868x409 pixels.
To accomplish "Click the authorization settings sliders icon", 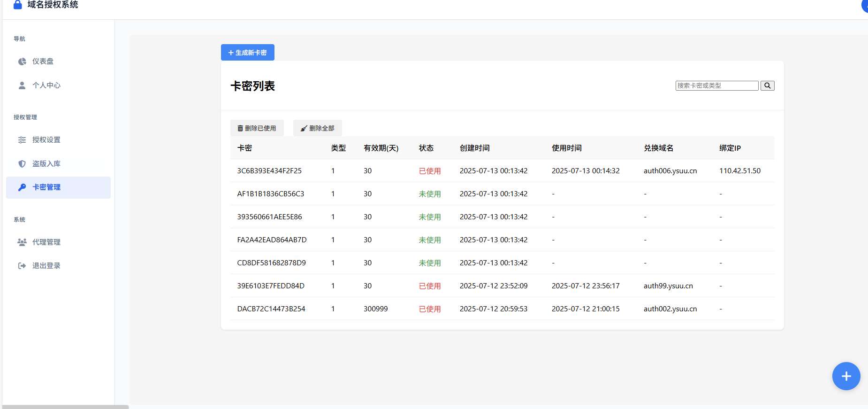I will tap(22, 140).
